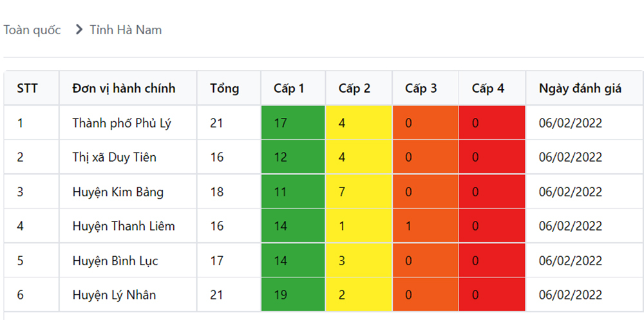
Task: Click the Cấp 4 column header
Action: point(488,88)
